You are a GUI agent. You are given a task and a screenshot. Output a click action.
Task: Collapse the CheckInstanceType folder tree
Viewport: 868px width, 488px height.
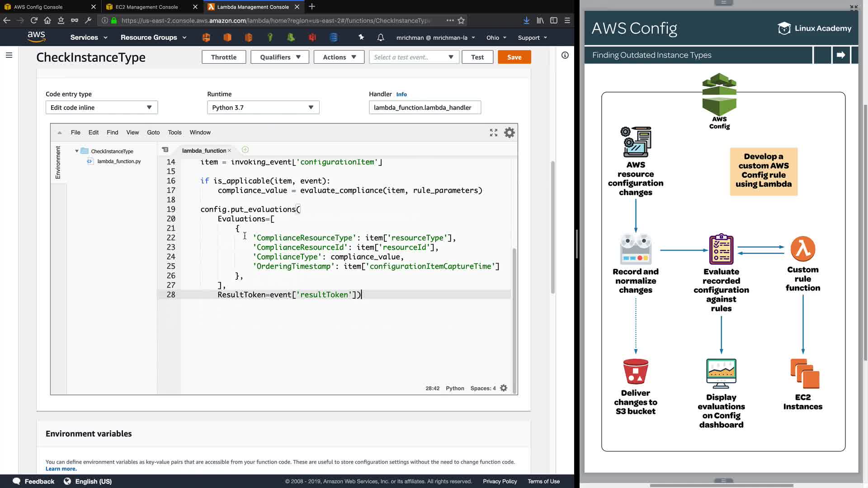click(x=77, y=151)
